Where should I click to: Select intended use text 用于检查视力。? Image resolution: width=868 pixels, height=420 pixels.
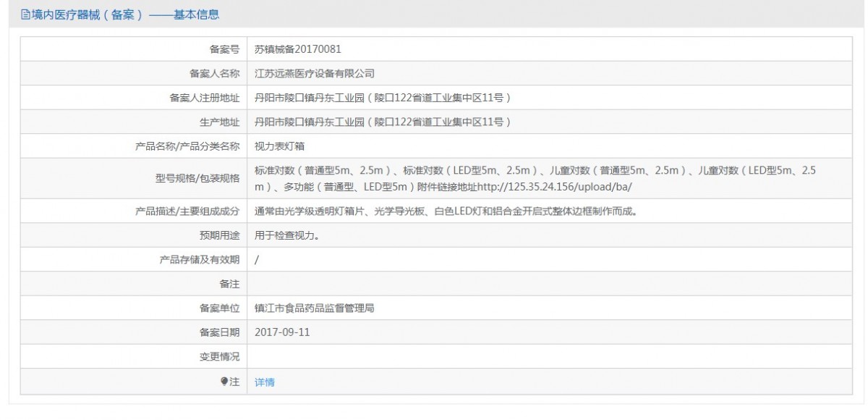click(x=287, y=235)
